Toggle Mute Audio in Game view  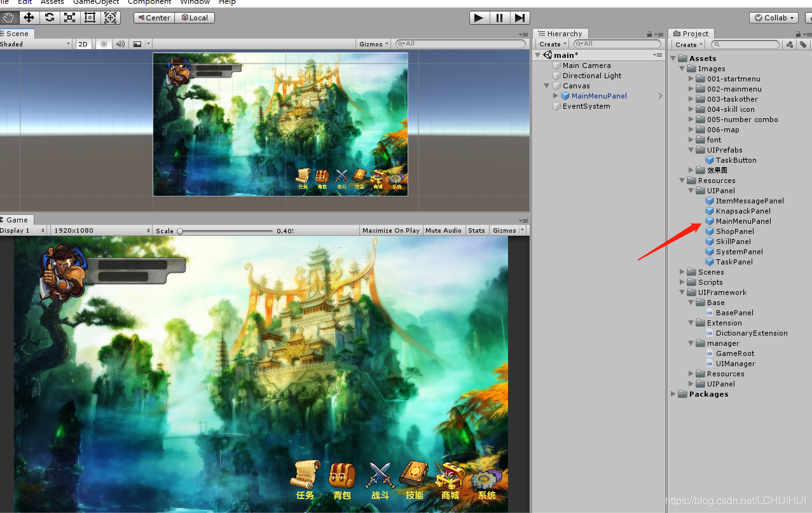pos(443,230)
